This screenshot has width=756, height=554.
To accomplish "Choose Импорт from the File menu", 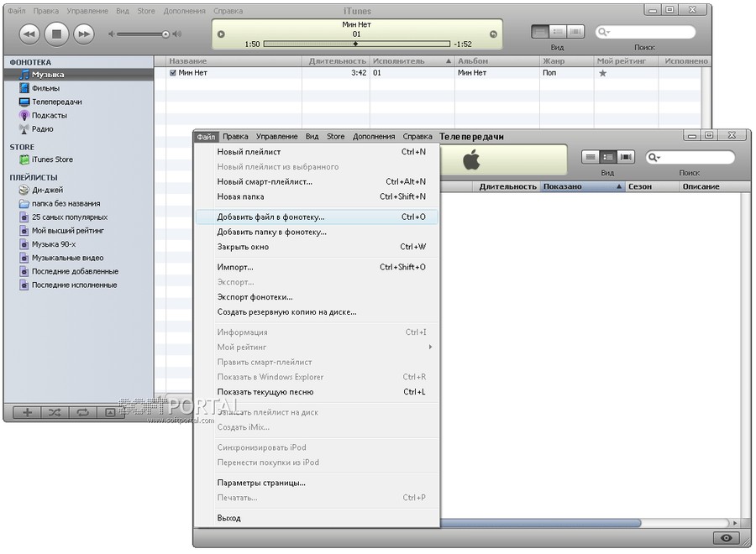I will [x=317, y=267].
